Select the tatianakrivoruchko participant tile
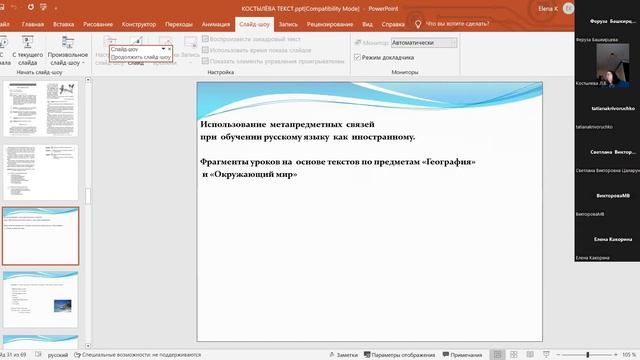This screenshot has width=640, height=360. [x=607, y=108]
